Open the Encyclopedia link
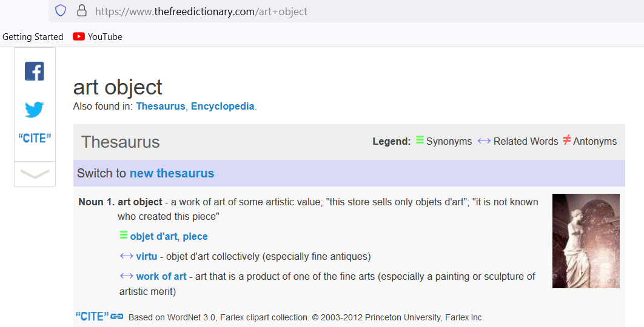The height and width of the screenshot is (327, 644). pos(223,107)
